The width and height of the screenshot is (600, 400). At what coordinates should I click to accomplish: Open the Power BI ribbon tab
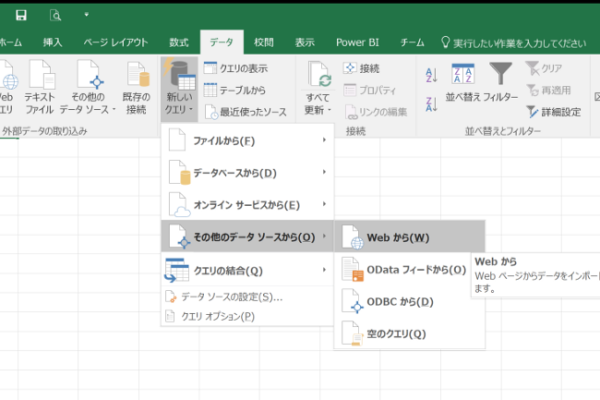tap(356, 43)
